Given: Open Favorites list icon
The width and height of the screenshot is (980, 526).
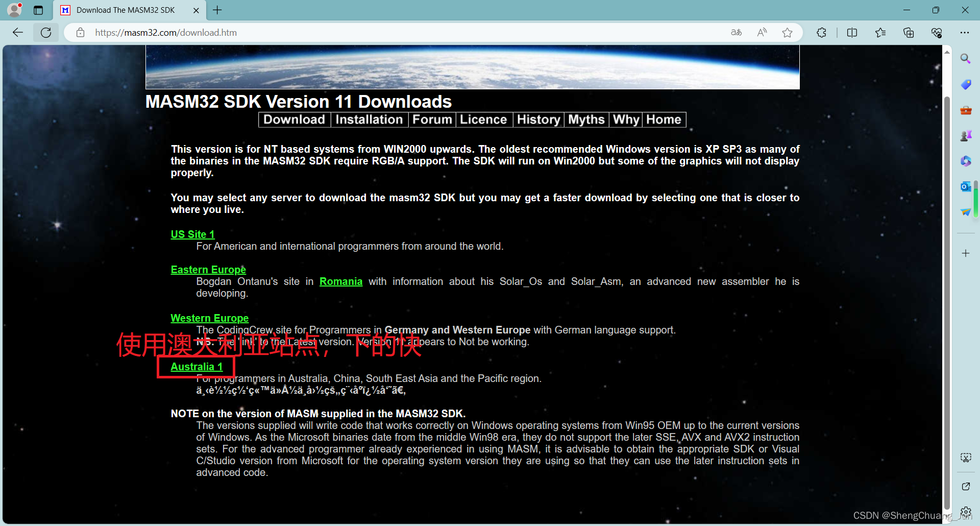Looking at the screenshot, I should click(880, 33).
